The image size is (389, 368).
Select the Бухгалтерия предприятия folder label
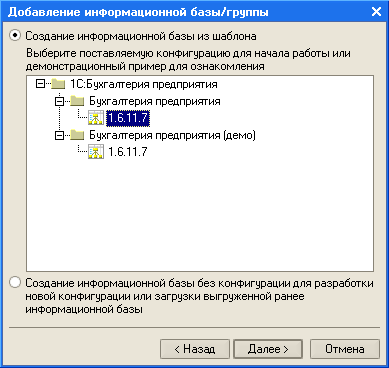(x=155, y=101)
